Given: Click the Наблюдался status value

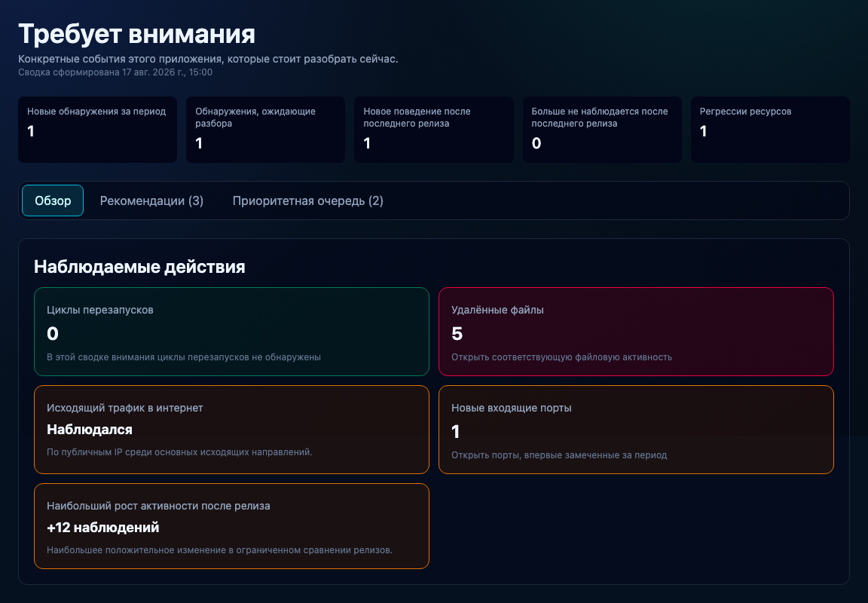Looking at the screenshot, I should point(90,430).
